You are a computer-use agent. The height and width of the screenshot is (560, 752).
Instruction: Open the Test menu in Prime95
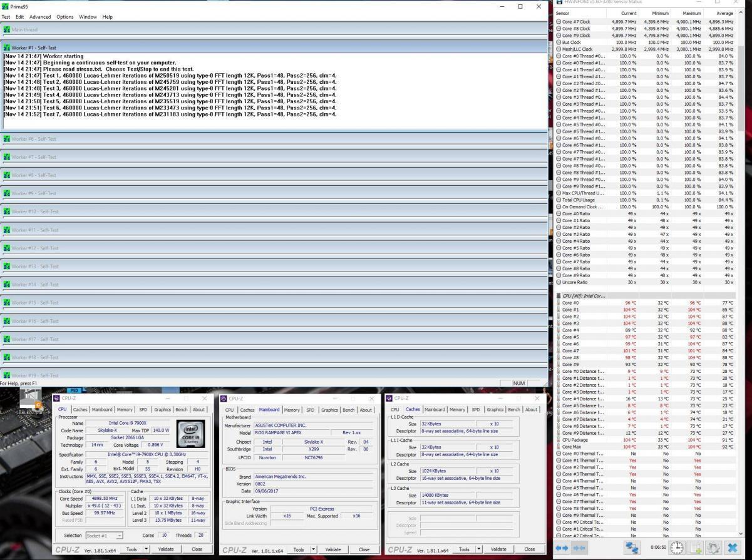pos(6,17)
